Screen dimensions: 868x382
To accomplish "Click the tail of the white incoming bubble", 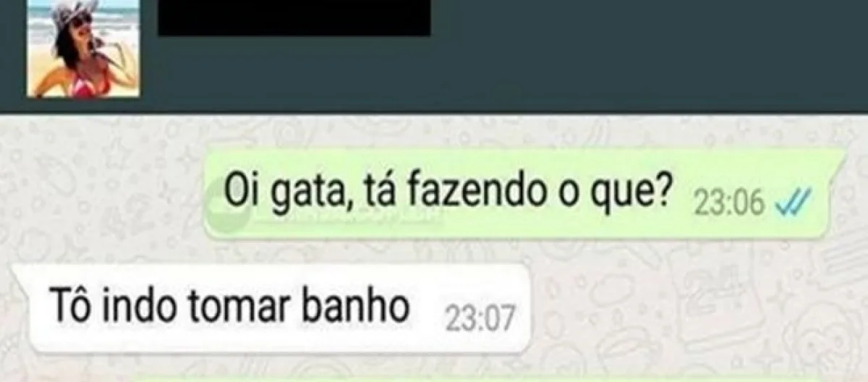I will point(22,272).
